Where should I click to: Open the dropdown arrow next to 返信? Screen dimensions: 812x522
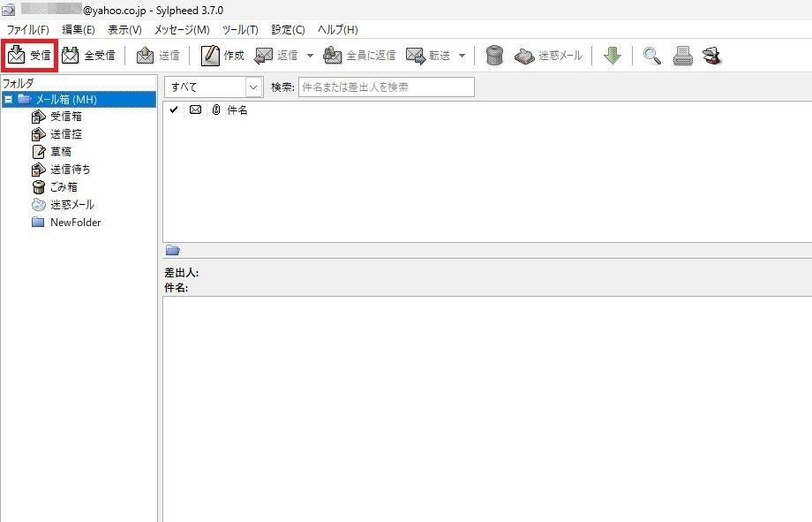click(309, 56)
